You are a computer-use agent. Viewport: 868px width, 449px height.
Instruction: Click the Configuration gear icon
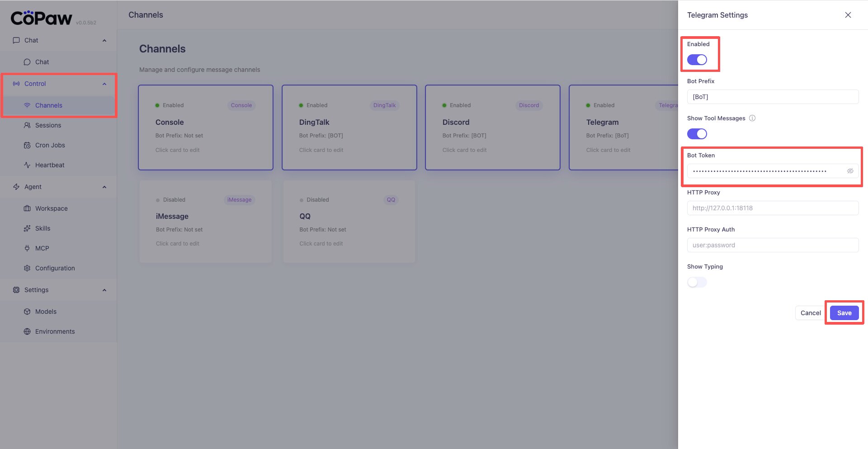[27, 268]
